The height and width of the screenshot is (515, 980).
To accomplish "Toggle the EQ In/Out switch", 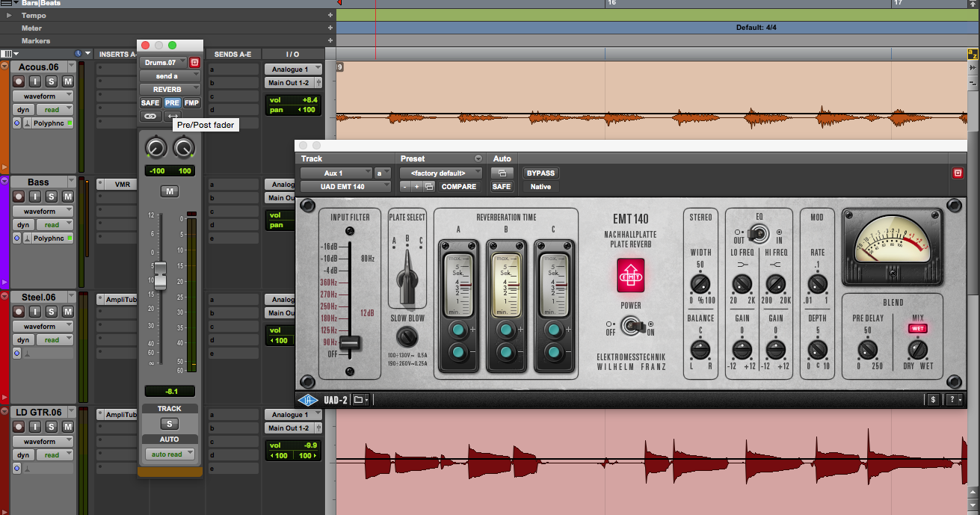I will click(x=757, y=233).
